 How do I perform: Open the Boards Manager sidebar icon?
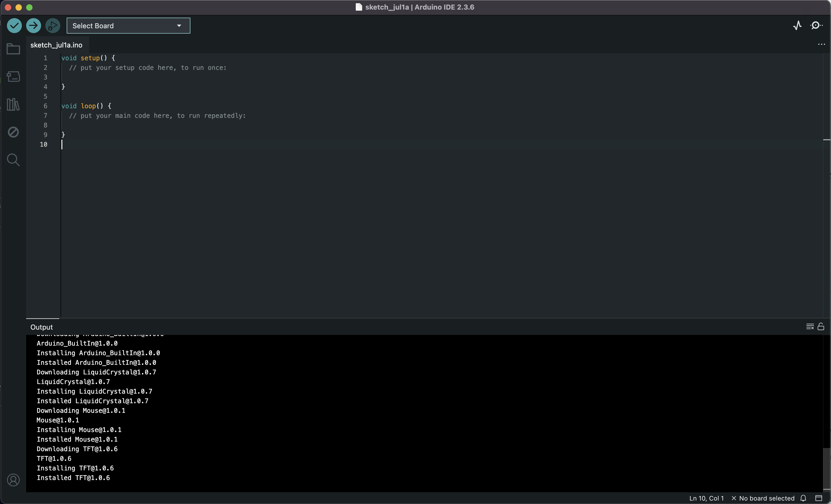14,77
